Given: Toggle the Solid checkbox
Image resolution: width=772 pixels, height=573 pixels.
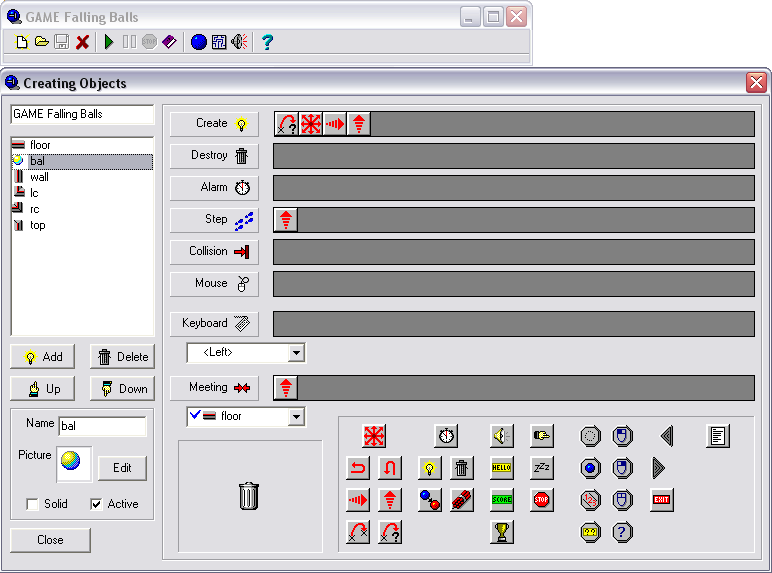Looking at the screenshot, I should point(32,504).
